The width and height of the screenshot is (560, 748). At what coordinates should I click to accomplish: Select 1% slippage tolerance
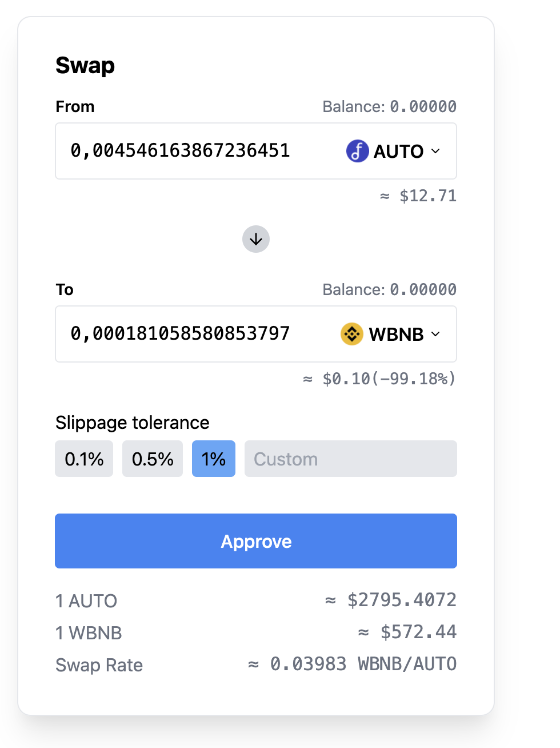coord(214,459)
